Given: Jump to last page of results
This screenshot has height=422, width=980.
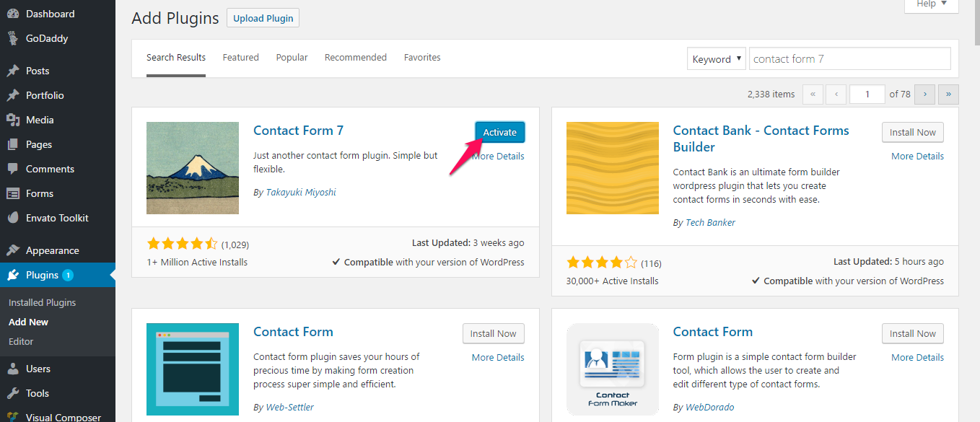Looking at the screenshot, I should tap(948, 94).
